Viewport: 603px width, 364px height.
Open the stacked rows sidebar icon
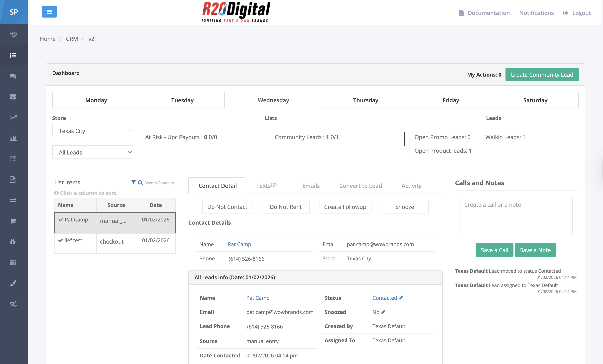13,158
